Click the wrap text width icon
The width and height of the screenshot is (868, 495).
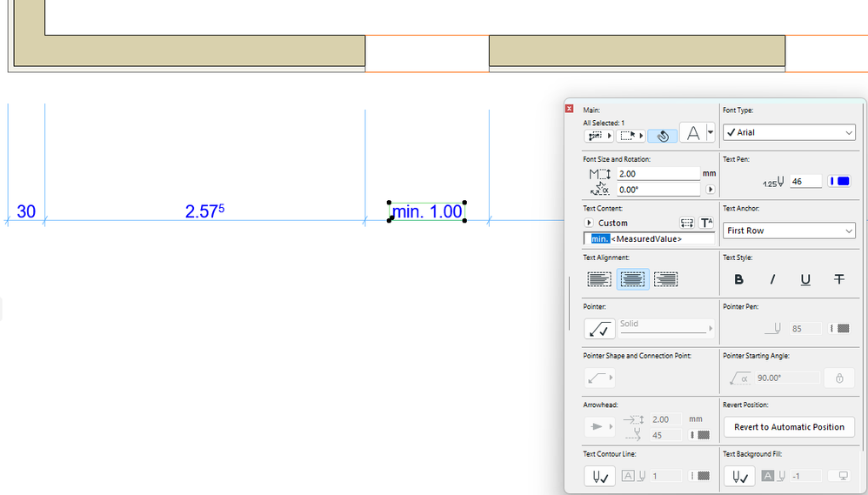687,223
